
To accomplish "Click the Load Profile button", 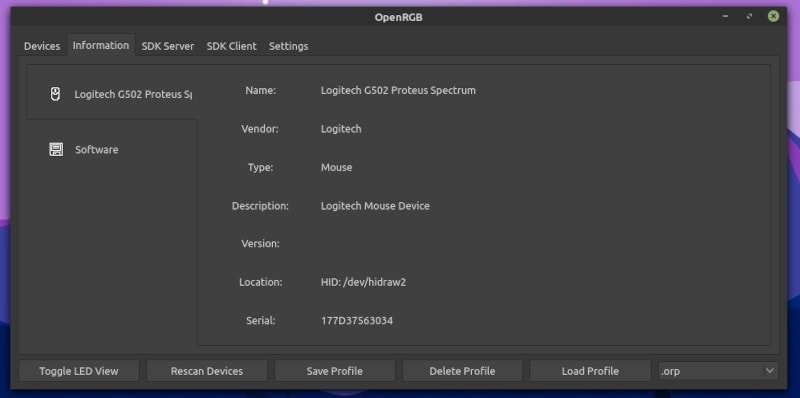I will tap(590, 371).
